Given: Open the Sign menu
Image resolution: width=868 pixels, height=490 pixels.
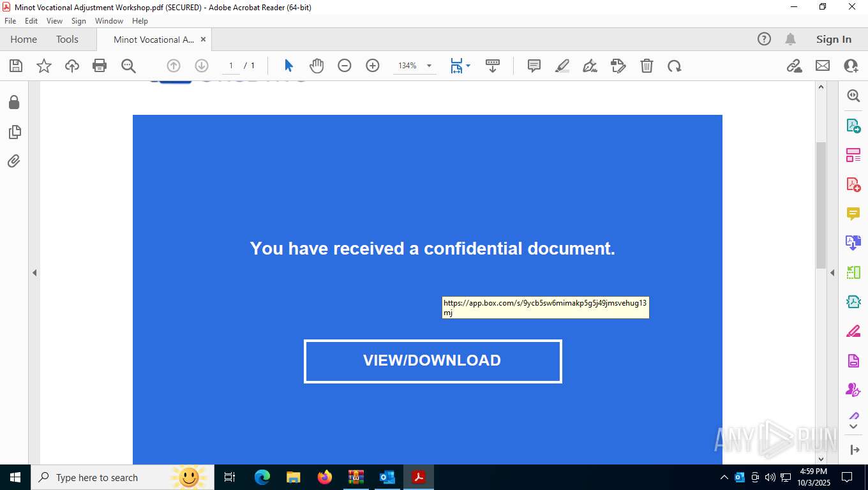Looking at the screenshot, I should click(79, 21).
